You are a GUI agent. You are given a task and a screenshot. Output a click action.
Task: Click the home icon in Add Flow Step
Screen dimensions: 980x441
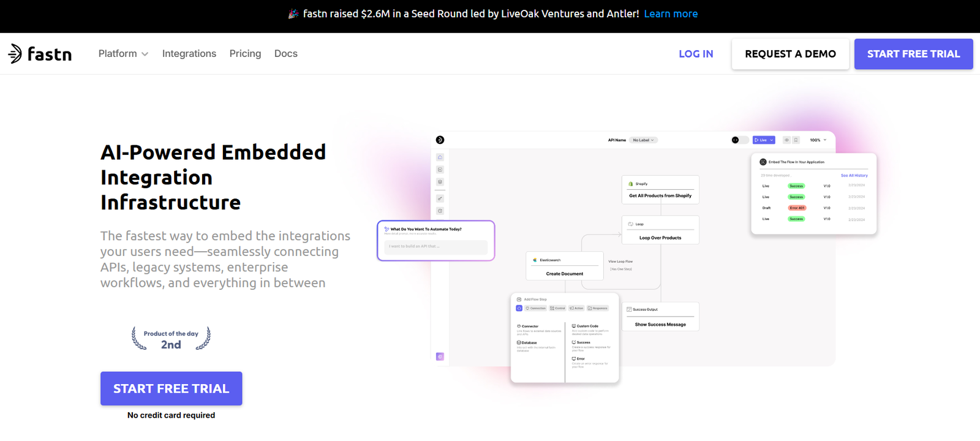tap(519, 308)
